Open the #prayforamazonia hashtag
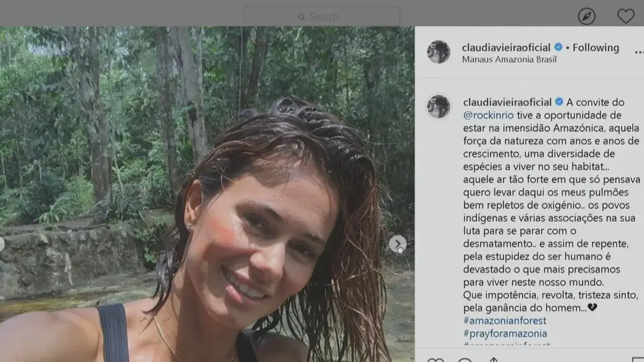This screenshot has height=362, width=644. 505,333
